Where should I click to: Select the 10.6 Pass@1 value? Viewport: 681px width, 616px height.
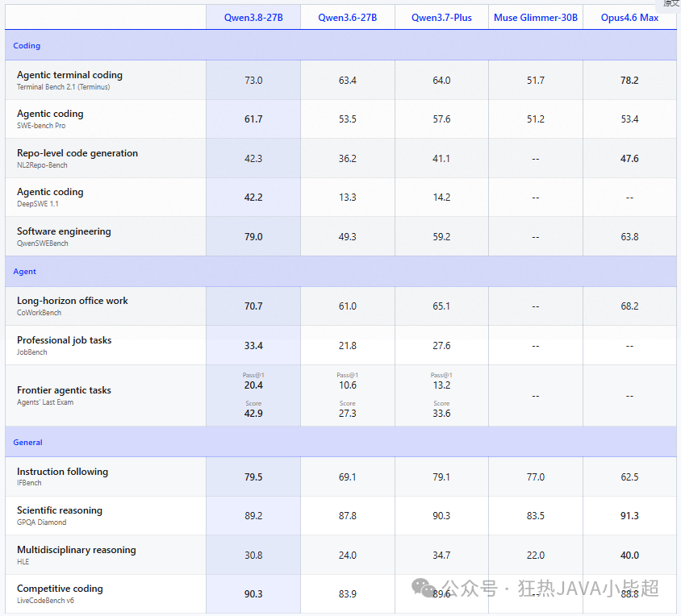pos(348,385)
